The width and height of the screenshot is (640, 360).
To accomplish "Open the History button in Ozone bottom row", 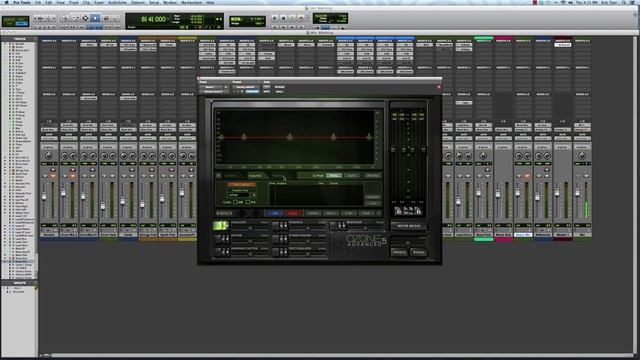I will click(x=331, y=213).
